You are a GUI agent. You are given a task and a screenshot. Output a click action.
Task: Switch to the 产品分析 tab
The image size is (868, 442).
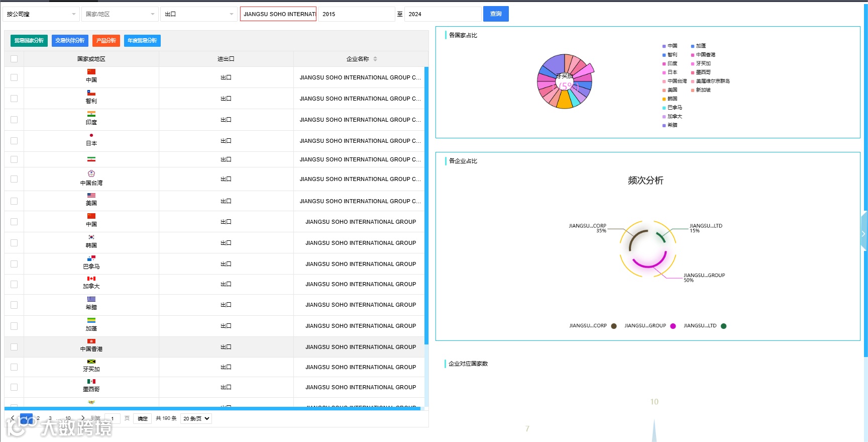pyautogui.click(x=106, y=41)
